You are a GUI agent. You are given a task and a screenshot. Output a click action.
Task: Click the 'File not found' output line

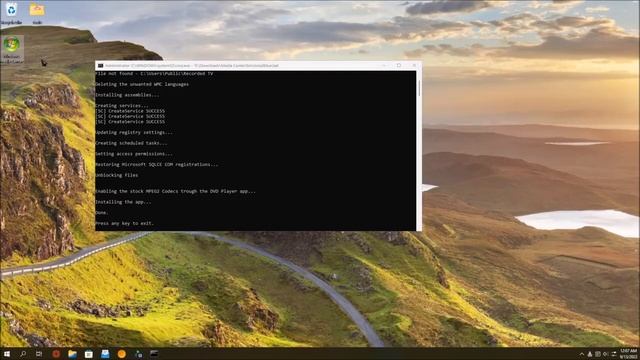154,74
